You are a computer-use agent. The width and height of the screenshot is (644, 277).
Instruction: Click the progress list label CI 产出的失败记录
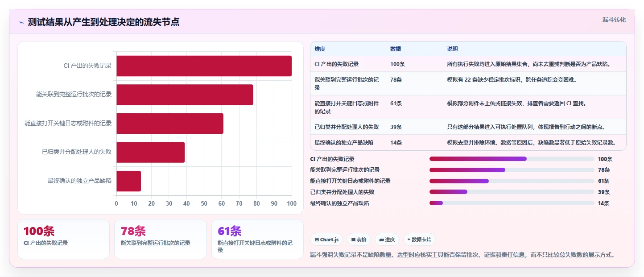332,159
